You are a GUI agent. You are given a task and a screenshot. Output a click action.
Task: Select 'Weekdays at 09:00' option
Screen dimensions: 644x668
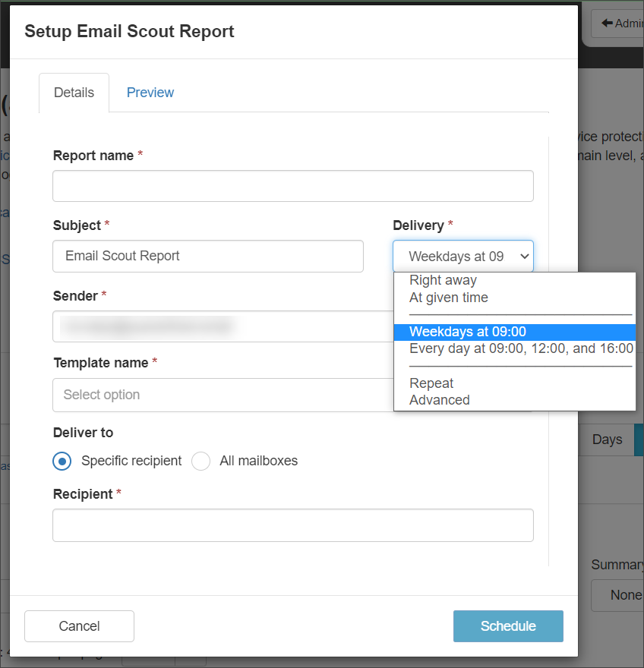pos(467,332)
